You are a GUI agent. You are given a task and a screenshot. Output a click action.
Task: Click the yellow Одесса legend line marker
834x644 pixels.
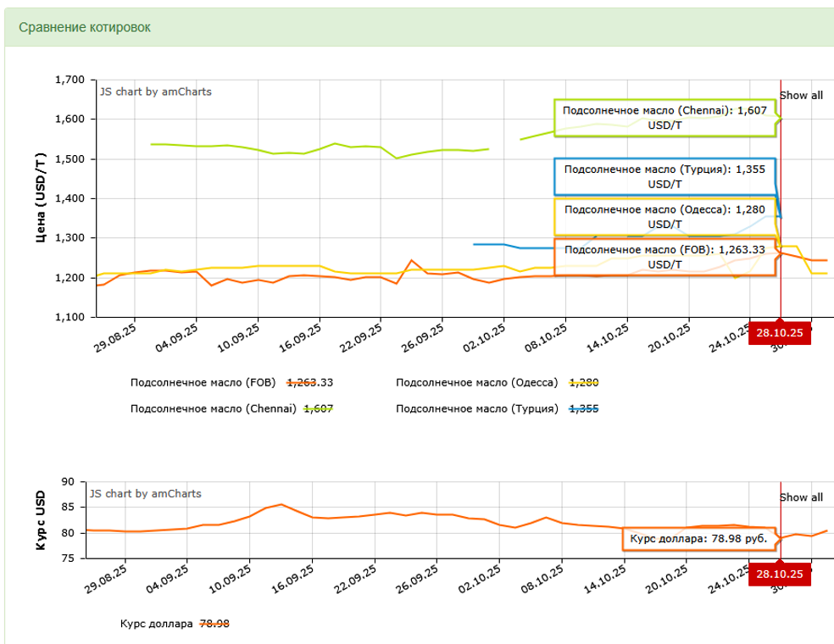[x=583, y=382]
